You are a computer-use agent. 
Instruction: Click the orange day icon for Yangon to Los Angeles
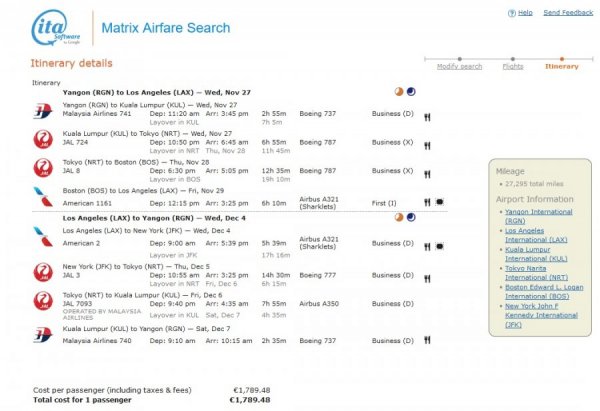(x=399, y=91)
